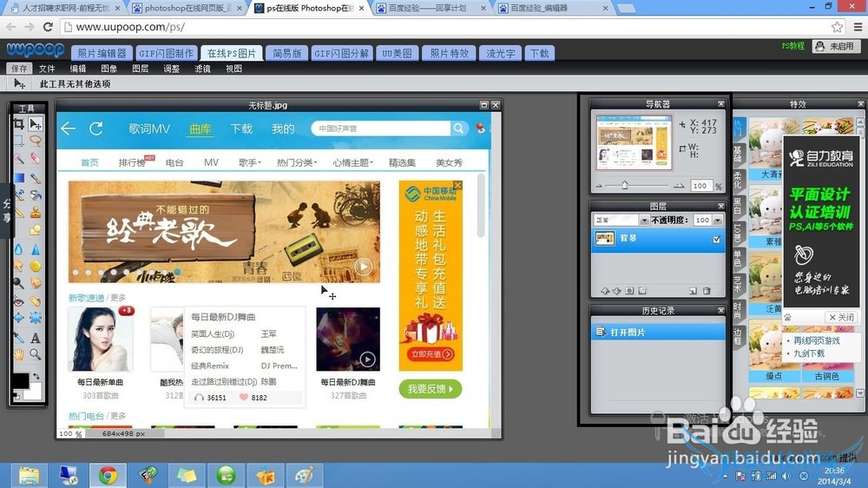Click the 保存 save menu item
Screen dimensions: 868x488
tap(19, 69)
